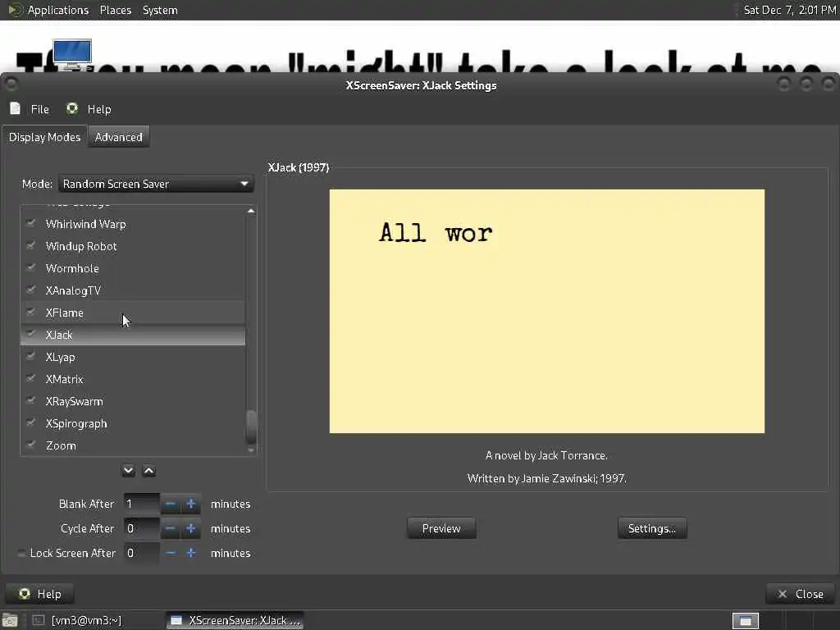The width and height of the screenshot is (840, 630).
Task: Select XAnalogTV in the screensaver list
Action: click(133, 290)
